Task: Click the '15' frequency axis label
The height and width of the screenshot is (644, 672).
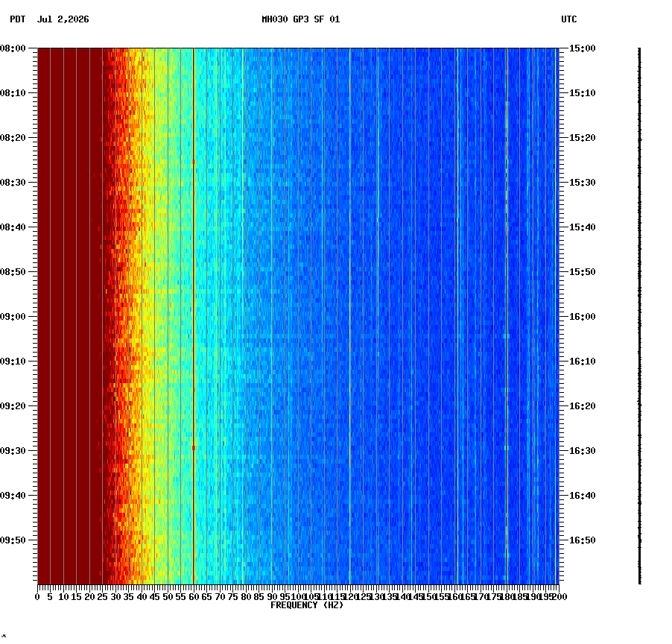Action: tap(76, 597)
